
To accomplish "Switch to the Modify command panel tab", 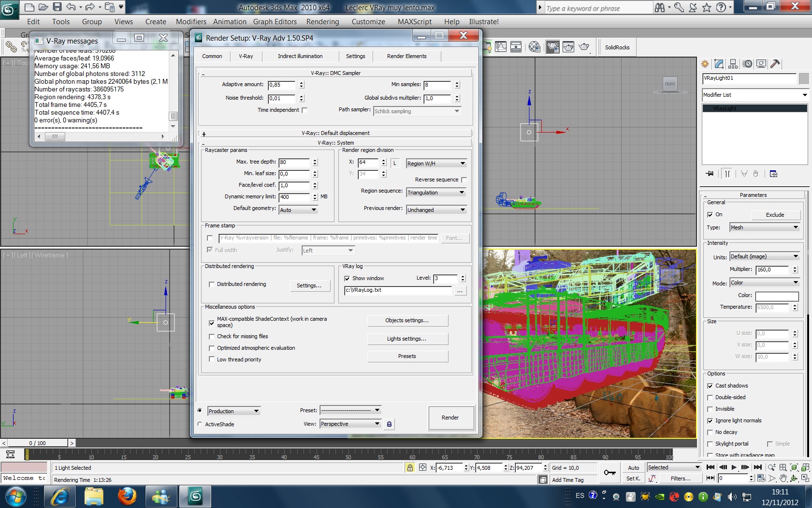I will [719, 64].
